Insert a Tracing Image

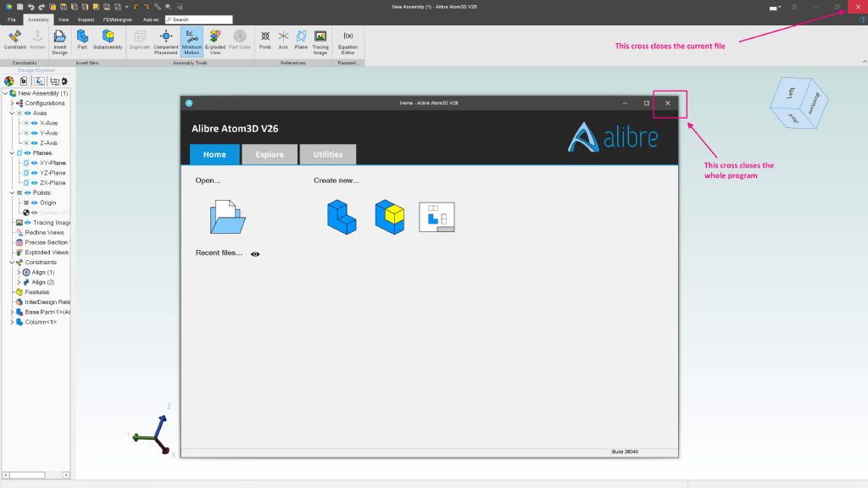pyautogui.click(x=320, y=42)
